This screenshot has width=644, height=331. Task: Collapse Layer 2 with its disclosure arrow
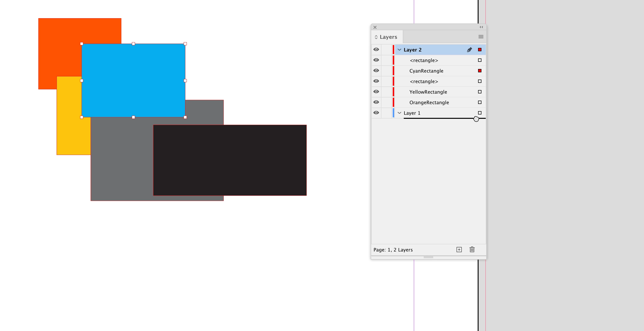pos(399,50)
